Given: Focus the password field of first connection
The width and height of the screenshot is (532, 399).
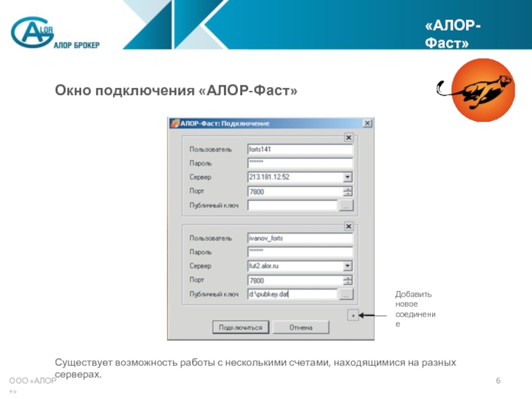Looking at the screenshot, I should click(300, 163).
